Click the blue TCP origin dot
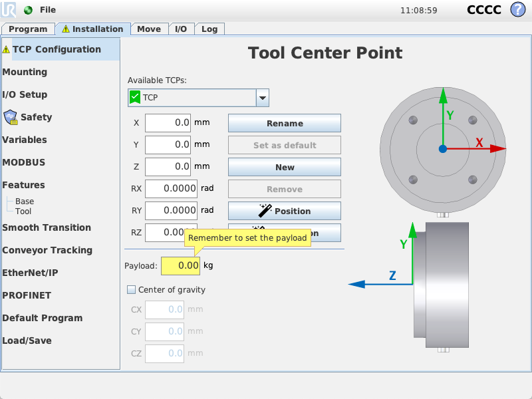The height and width of the screenshot is (399, 532). coord(443,149)
